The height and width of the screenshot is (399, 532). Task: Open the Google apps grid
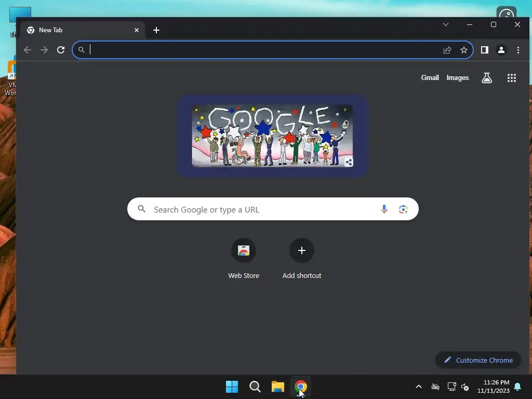[512, 78]
